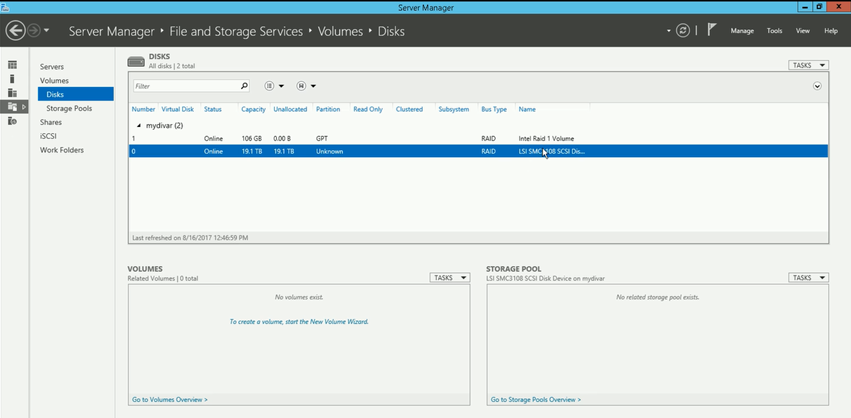This screenshot has width=851, height=418.
Task: Click the bottom icon in left rail
Action: [x=12, y=121]
